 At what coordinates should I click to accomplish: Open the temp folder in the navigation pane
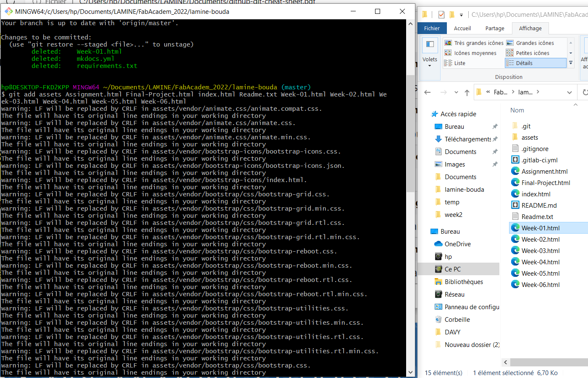click(452, 202)
